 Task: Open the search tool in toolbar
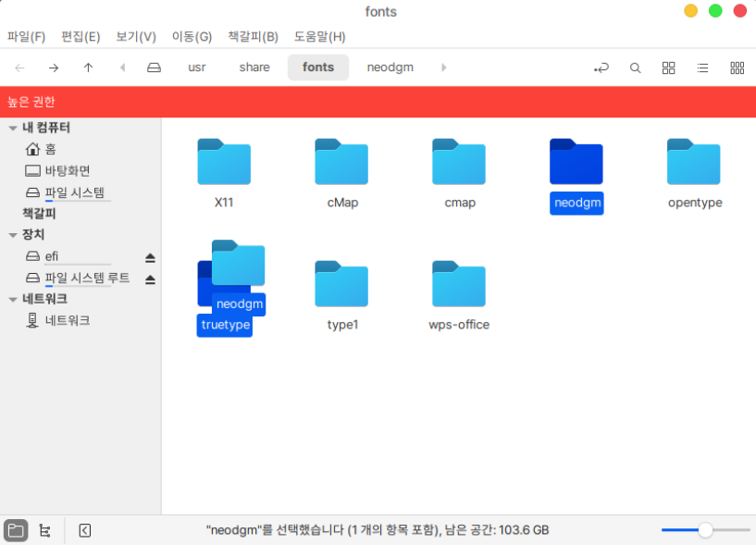[635, 68]
